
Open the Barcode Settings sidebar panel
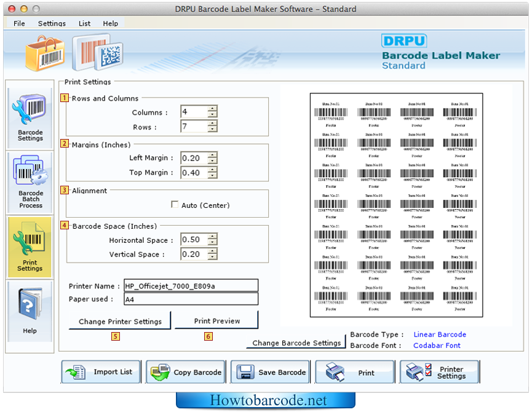click(30, 117)
